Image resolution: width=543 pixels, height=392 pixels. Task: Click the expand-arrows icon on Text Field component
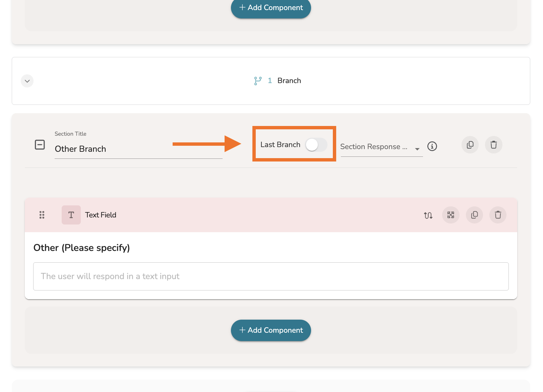451,215
